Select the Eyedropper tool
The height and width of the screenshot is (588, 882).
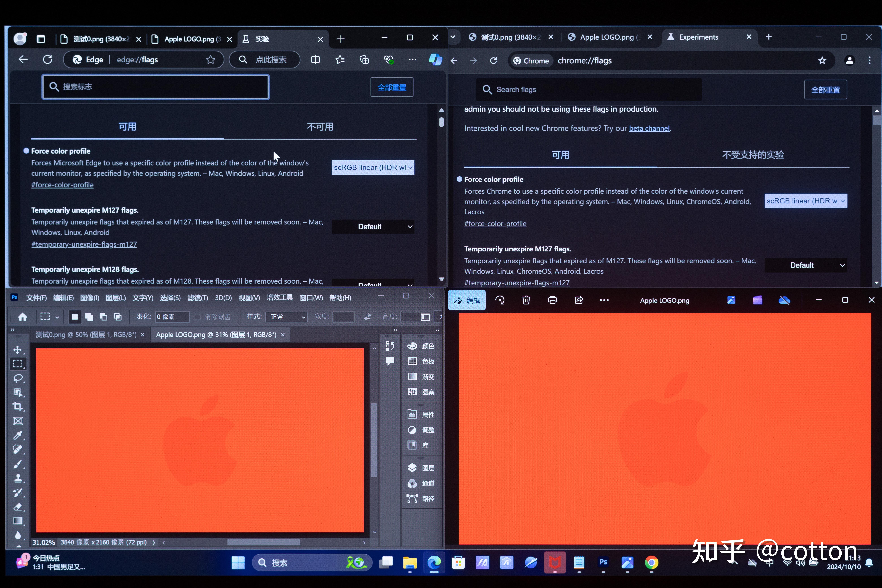coord(18,435)
